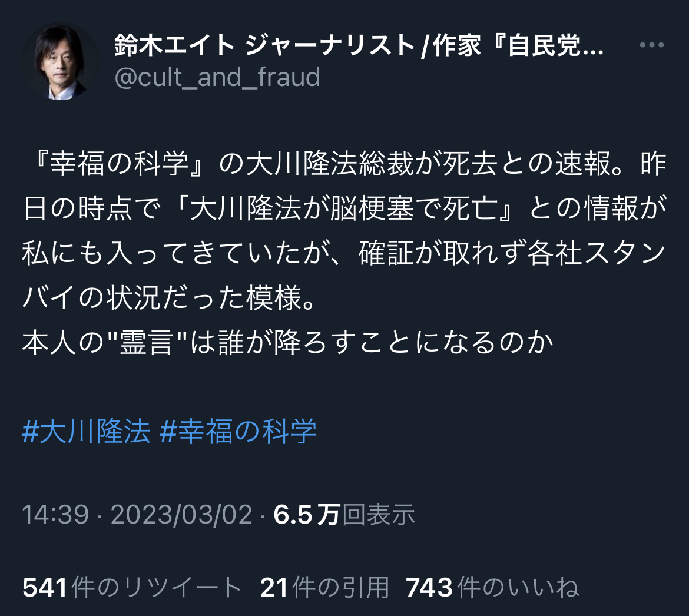Select the number 21 quote count
The width and height of the screenshot is (689, 616).
tap(274, 588)
